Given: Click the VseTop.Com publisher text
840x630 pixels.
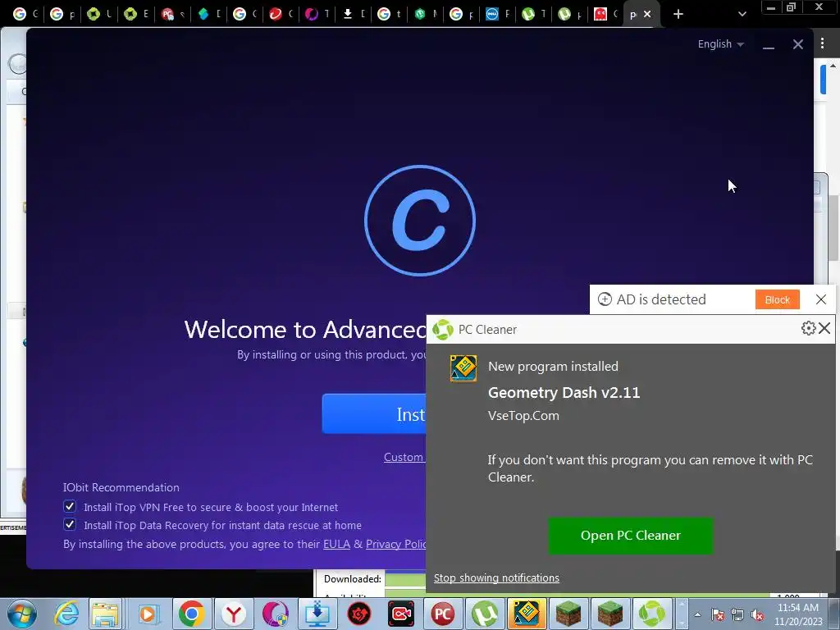Looking at the screenshot, I should click(523, 416).
